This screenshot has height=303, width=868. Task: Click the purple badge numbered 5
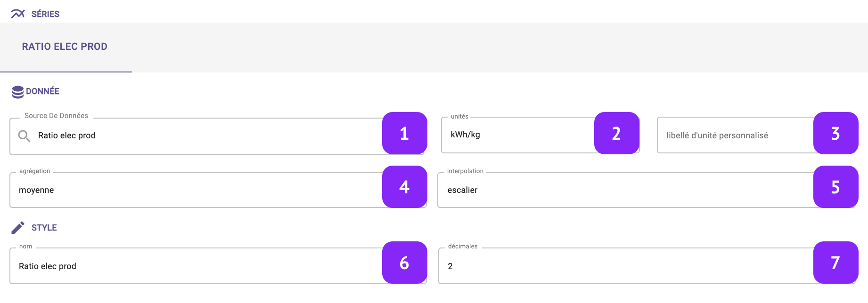coord(836,187)
